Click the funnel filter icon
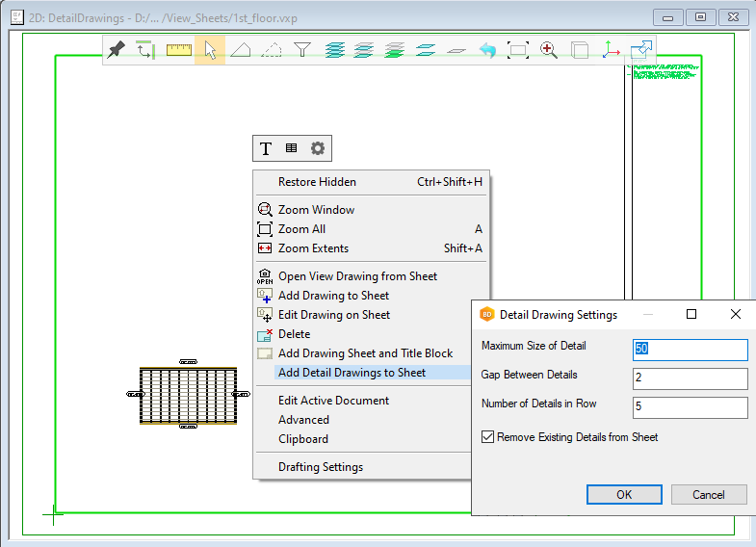Screen dimensions: 756x547 pyautogui.click(x=302, y=50)
